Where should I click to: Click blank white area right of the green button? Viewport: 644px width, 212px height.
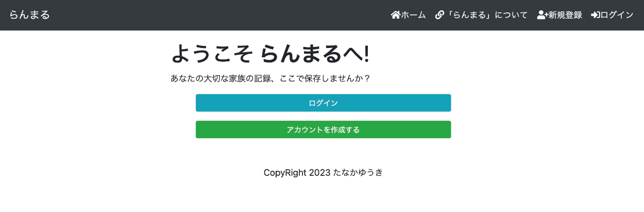[541, 129]
